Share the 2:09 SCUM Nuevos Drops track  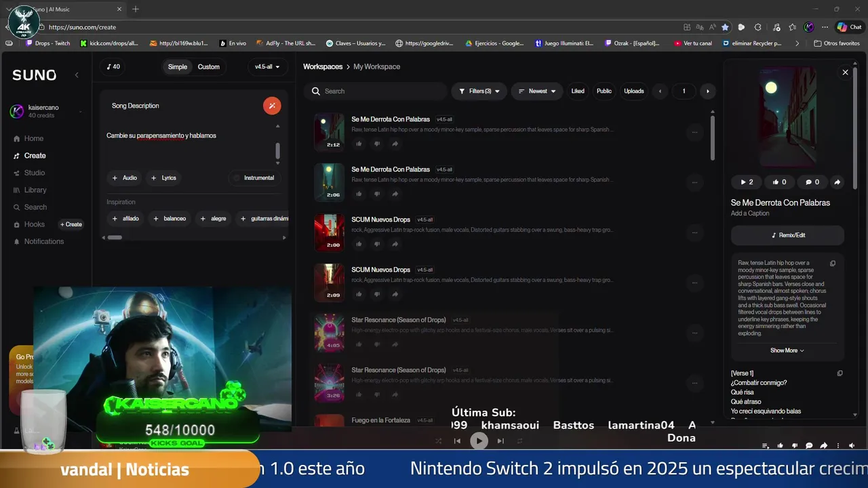[x=395, y=294]
